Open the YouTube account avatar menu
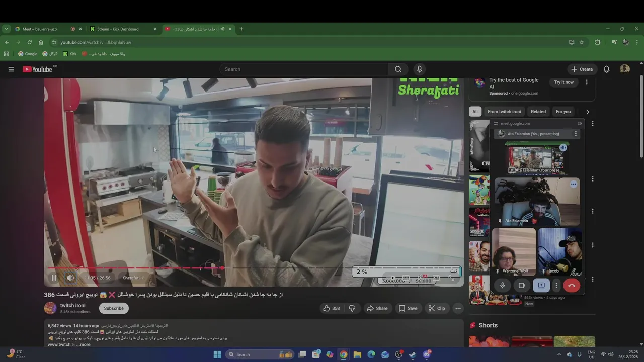This screenshot has height=362, width=644. 625,69
